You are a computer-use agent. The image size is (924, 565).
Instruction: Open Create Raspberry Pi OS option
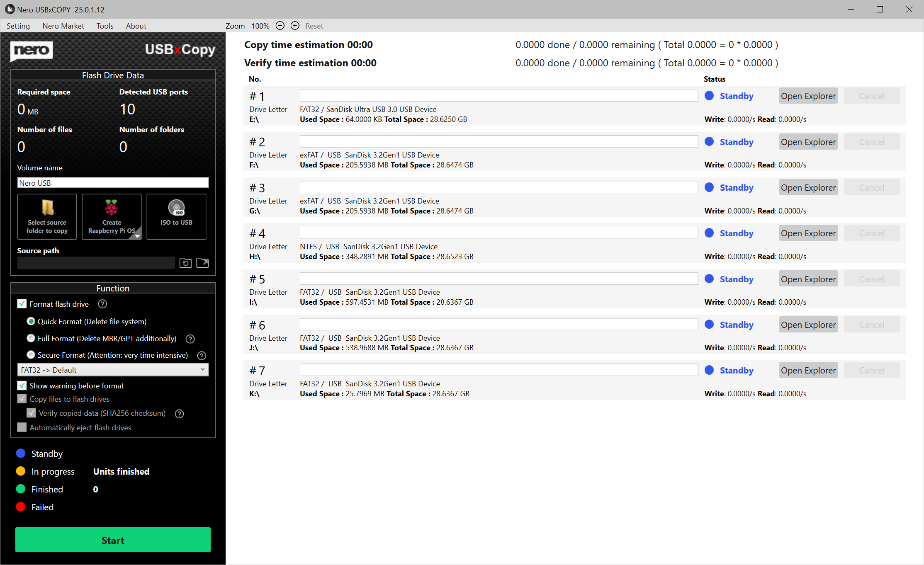click(x=112, y=216)
